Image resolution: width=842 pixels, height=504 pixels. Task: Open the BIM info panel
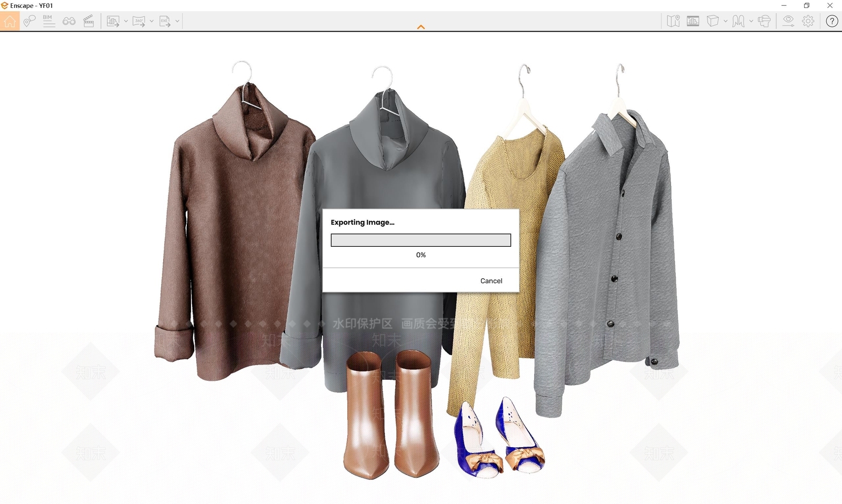click(48, 21)
